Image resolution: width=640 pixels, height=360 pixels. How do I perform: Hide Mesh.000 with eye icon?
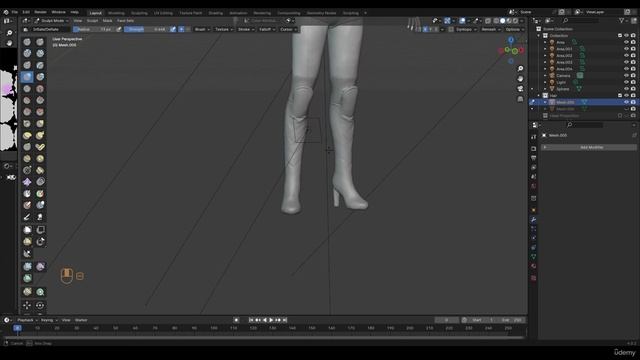click(x=627, y=102)
